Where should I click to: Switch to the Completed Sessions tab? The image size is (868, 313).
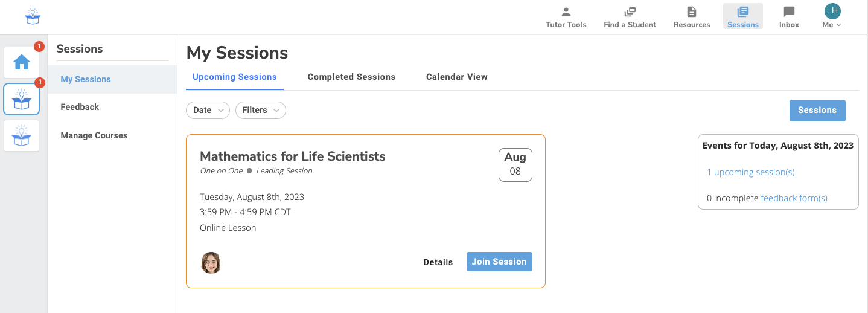tap(351, 77)
